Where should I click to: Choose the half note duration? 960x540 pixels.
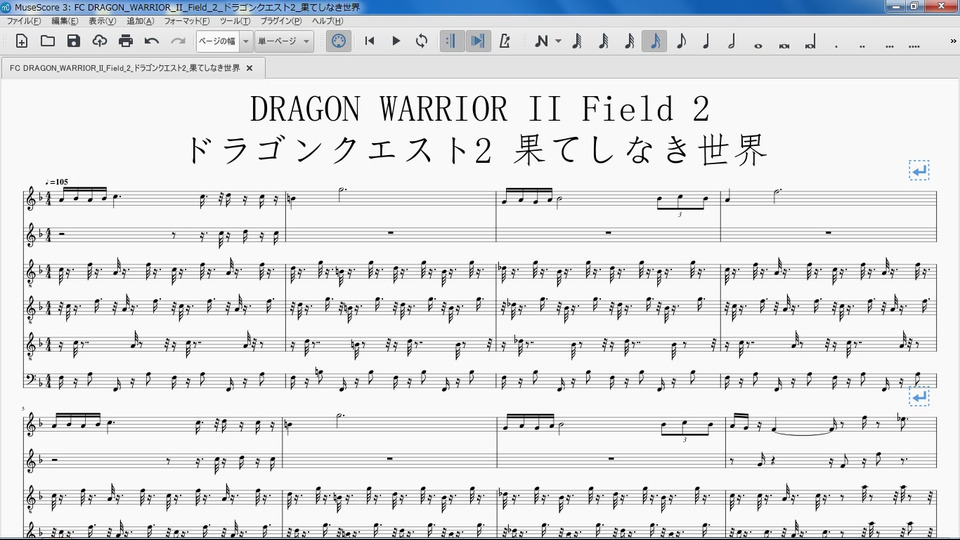point(731,41)
